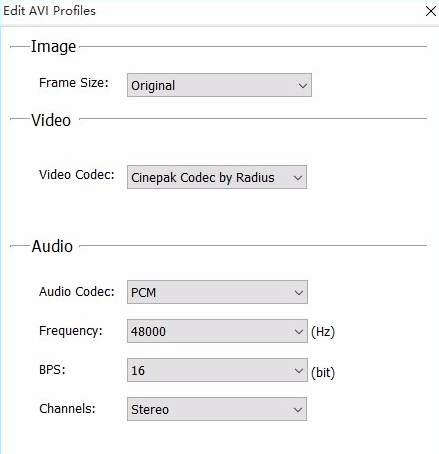Expand the Frequency dropdown showing 48000

pos(217,331)
